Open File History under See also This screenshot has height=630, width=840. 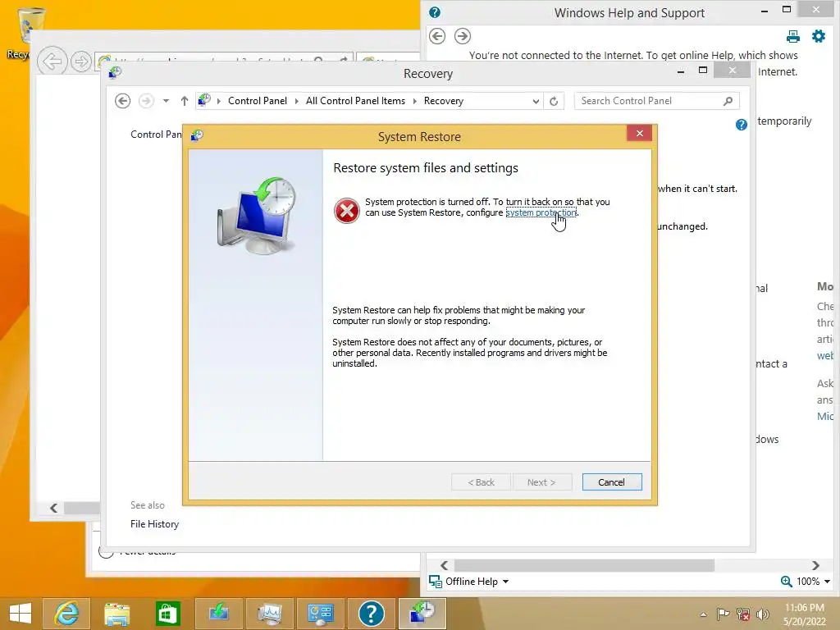pos(154,524)
